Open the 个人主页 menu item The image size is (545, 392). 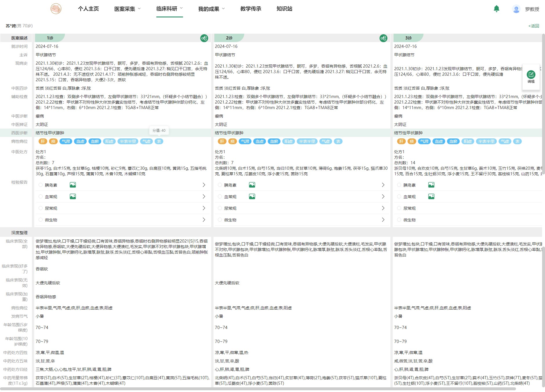point(88,9)
